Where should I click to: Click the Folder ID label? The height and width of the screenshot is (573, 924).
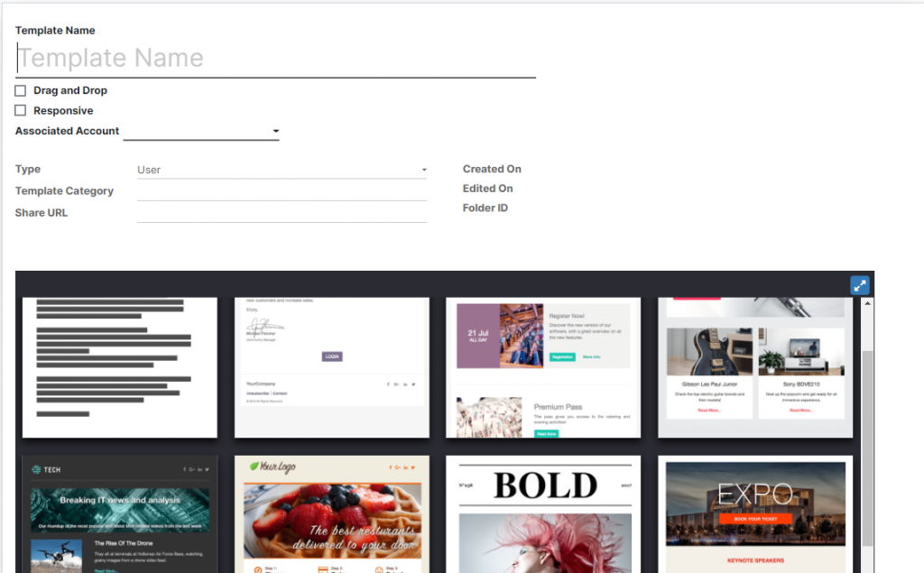pos(485,208)
